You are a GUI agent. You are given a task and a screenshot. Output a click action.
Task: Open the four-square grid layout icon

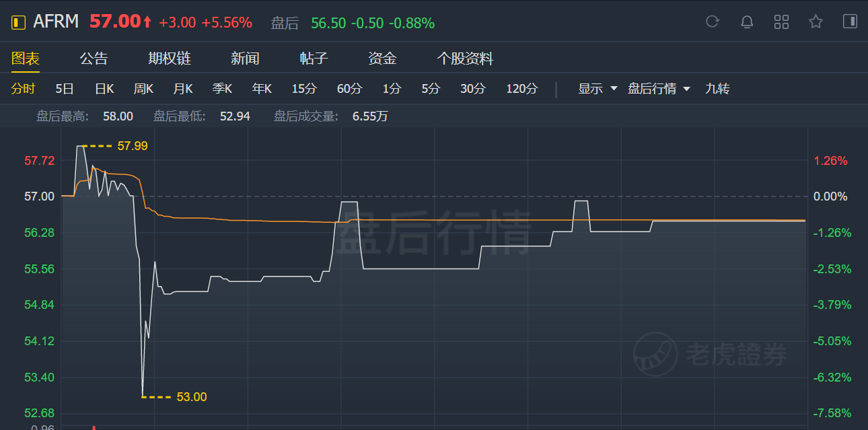pyautogui.click(x=781, y=22)
